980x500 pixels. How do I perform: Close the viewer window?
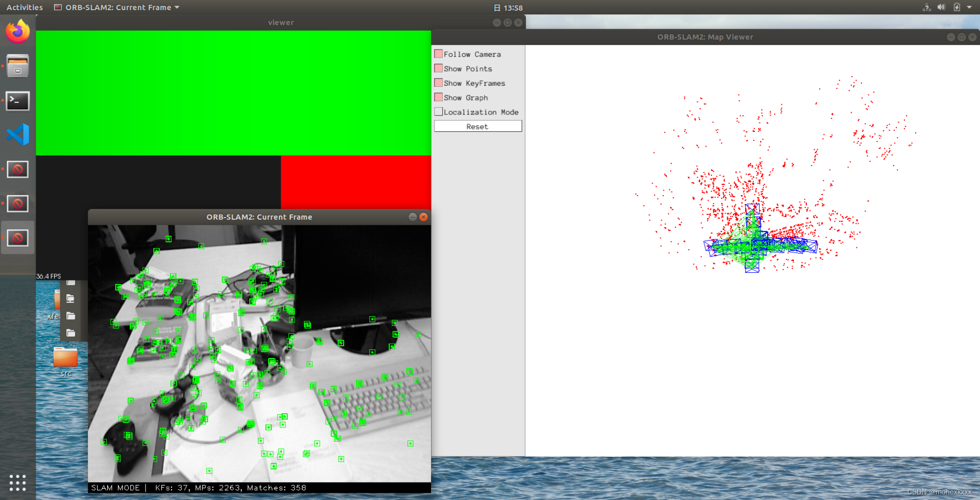click(518, 22)
